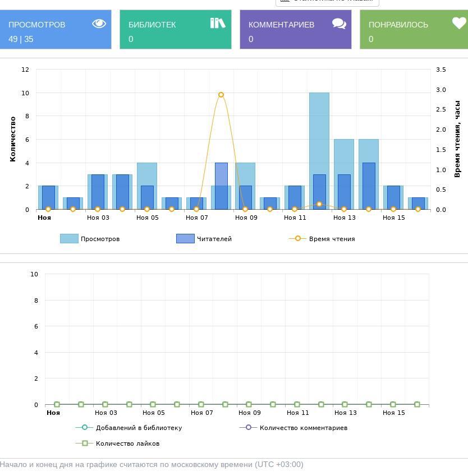This screenshot has height=476, width=468.
Task: Click the dark blue Читателей legend swatch
Action: pyautogui.click(x=185, y=239)
